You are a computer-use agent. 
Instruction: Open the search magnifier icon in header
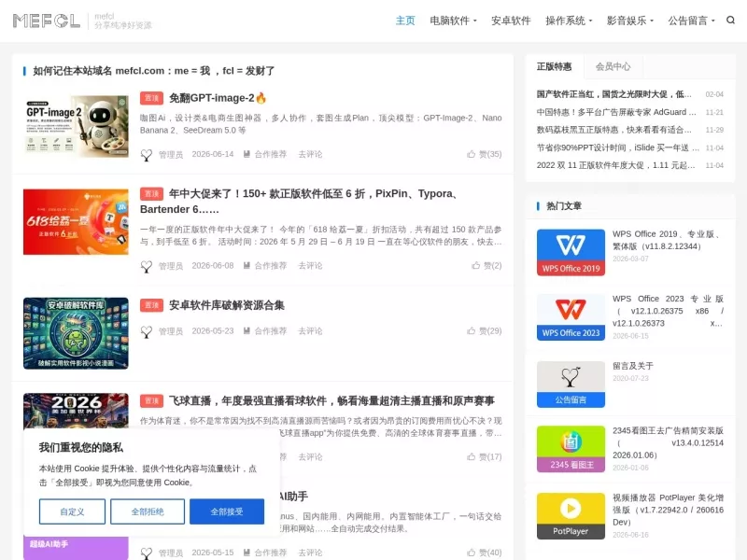pyautogui.click(x=730, y=20)
